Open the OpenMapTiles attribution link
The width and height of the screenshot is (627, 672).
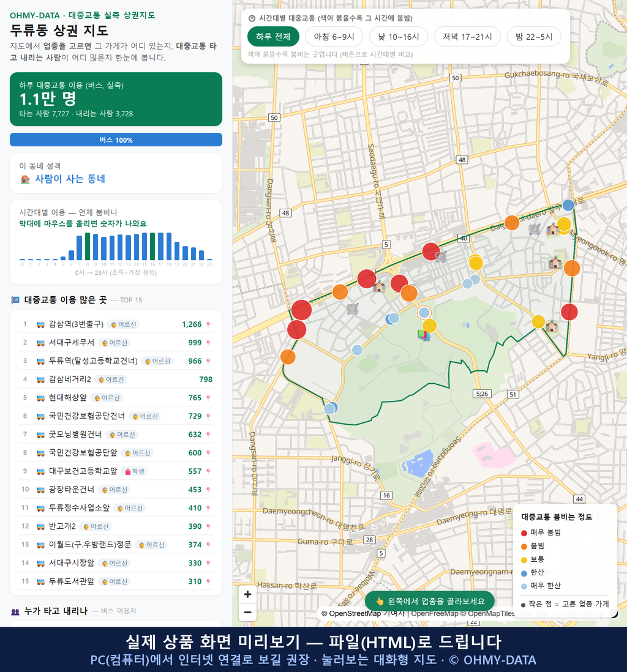point(487,614)
